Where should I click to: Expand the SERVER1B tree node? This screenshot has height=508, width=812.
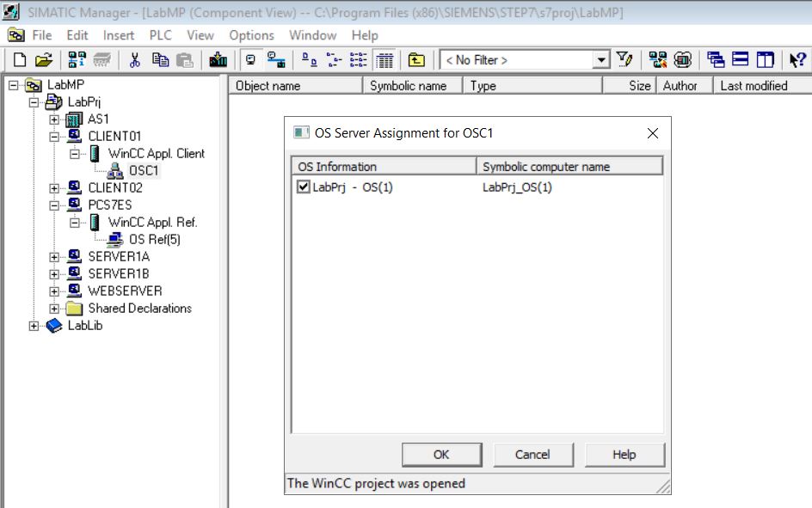[54, 274]
